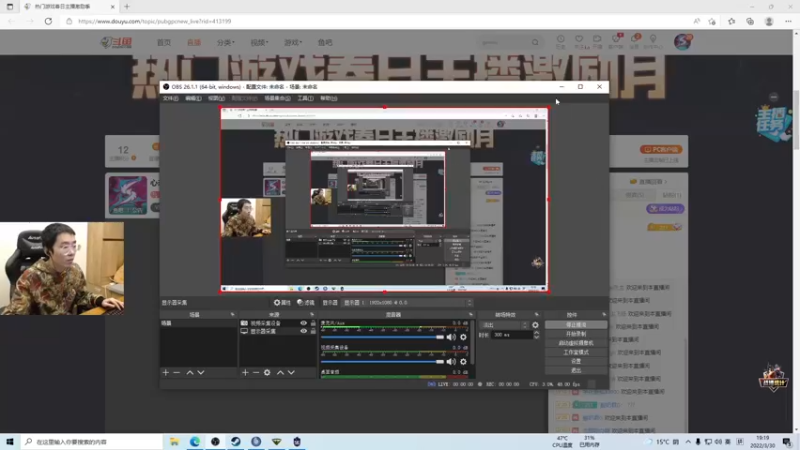Open the scene transition type dropdown
800x450 pixels.
tap(505, 325)
